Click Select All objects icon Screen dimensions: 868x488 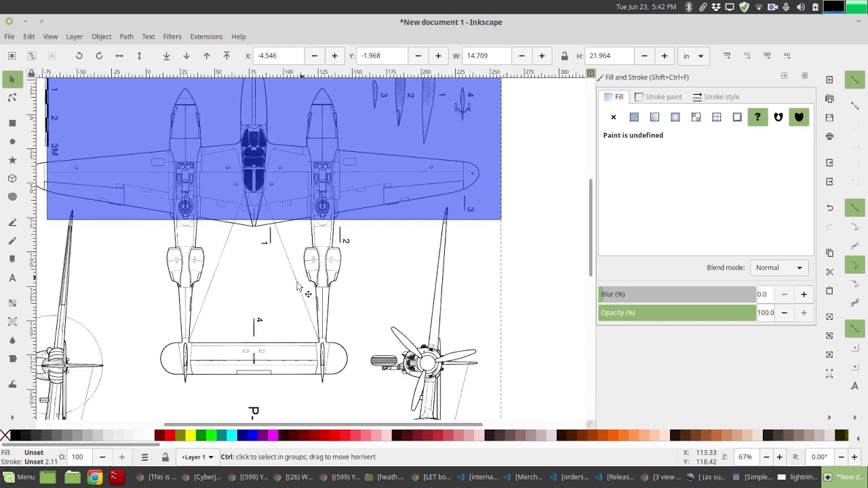(x=12, y=56)
